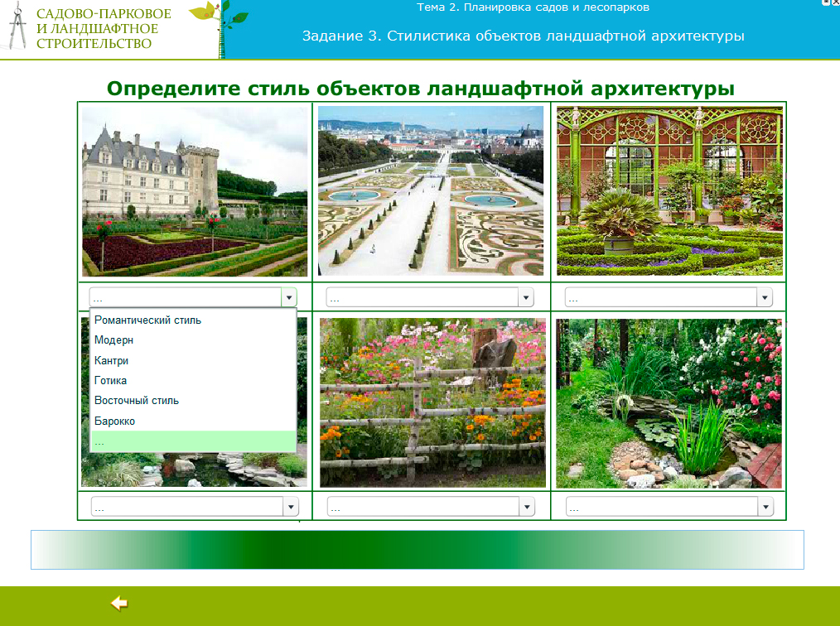
Task: Pick the highlighted blank '...' option
Action: coord(193,442)
